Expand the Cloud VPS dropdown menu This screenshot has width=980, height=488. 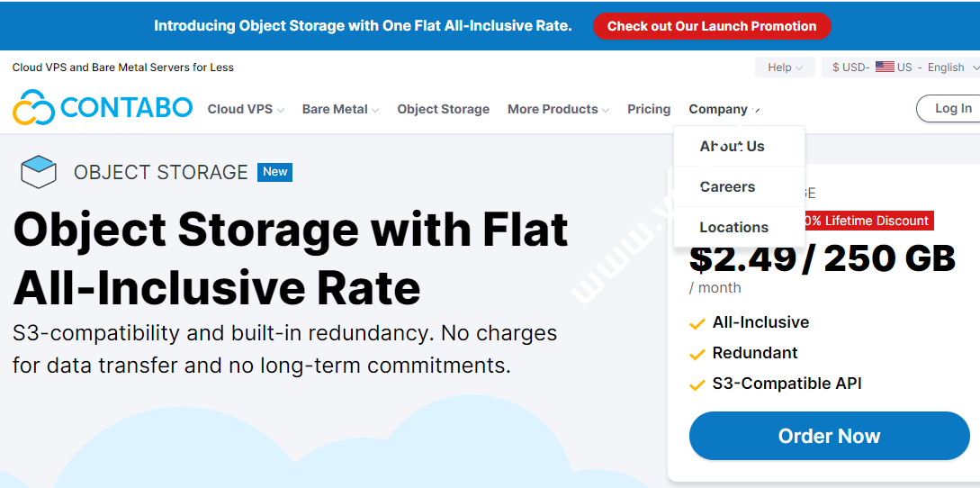pyautogui.click(x=246, y=109)
